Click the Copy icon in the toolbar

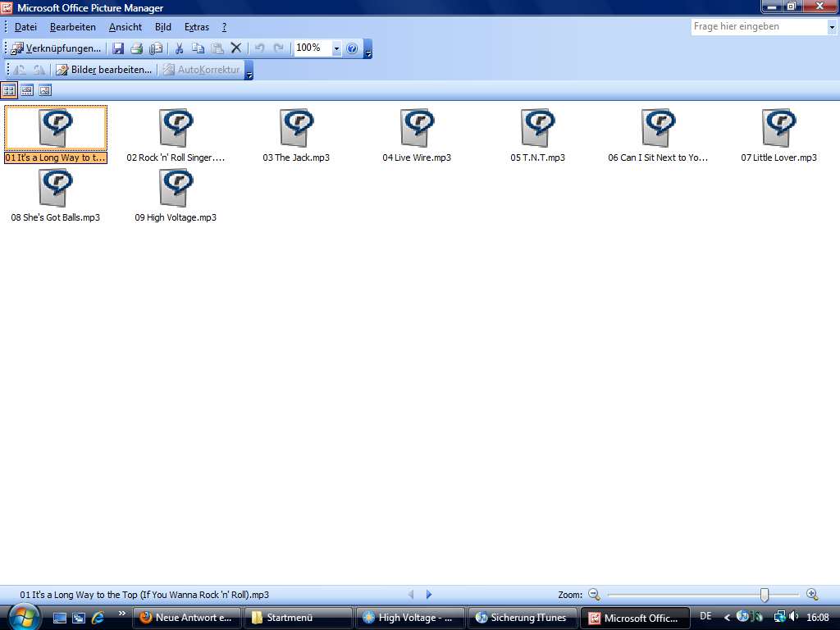(x=199, y=48)
